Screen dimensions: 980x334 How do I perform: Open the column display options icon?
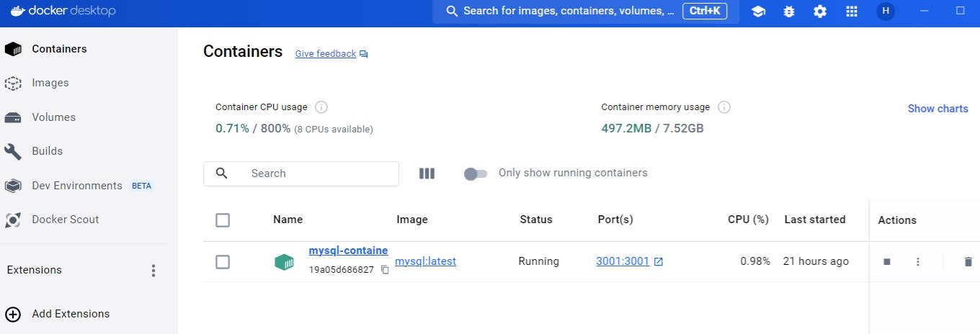coord(427,173)
